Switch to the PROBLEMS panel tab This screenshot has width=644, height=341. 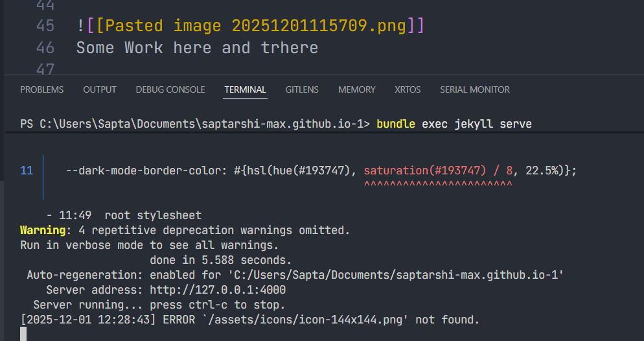tap(42, 89)
